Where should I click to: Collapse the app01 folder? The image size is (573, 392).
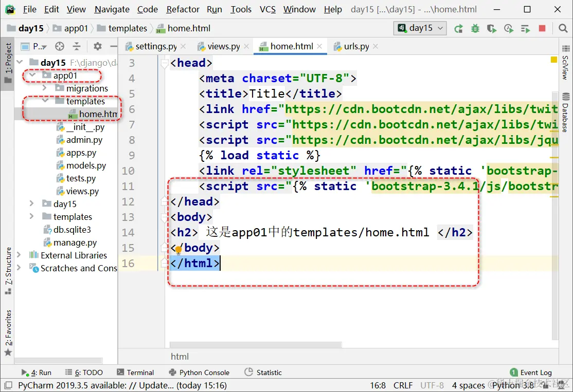(32, 75)
